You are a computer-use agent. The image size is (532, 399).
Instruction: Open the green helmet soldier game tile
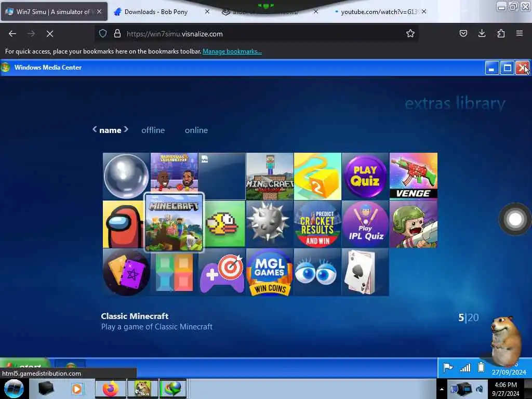(413, 224)
